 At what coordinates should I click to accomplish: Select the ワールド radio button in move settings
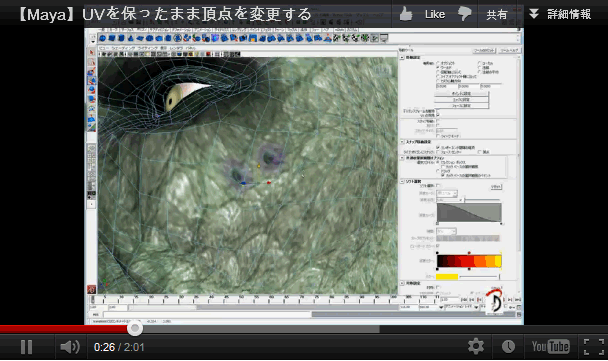[438, 67]
